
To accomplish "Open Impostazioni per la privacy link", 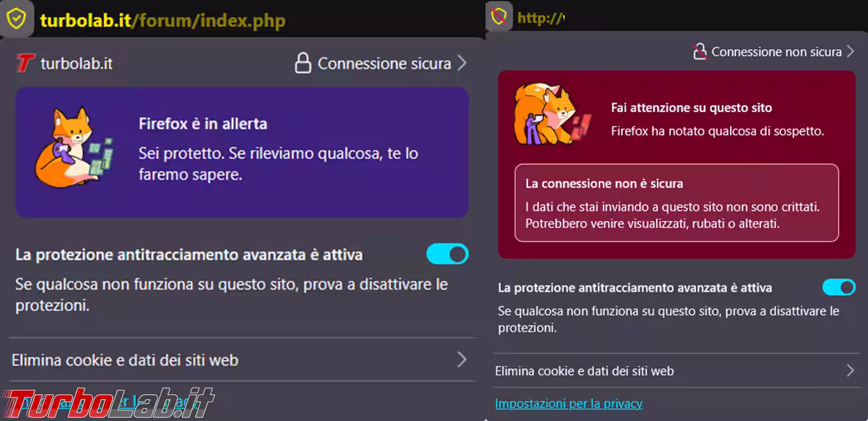I will [x=569, y=404].
